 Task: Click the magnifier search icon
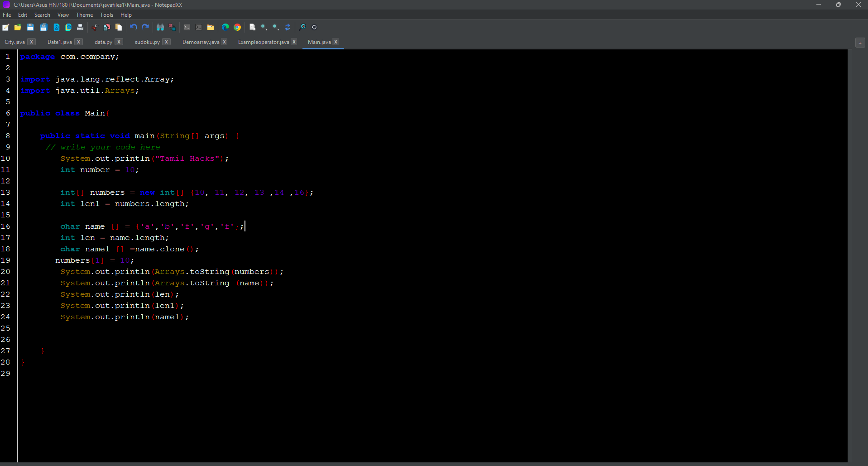302,27
